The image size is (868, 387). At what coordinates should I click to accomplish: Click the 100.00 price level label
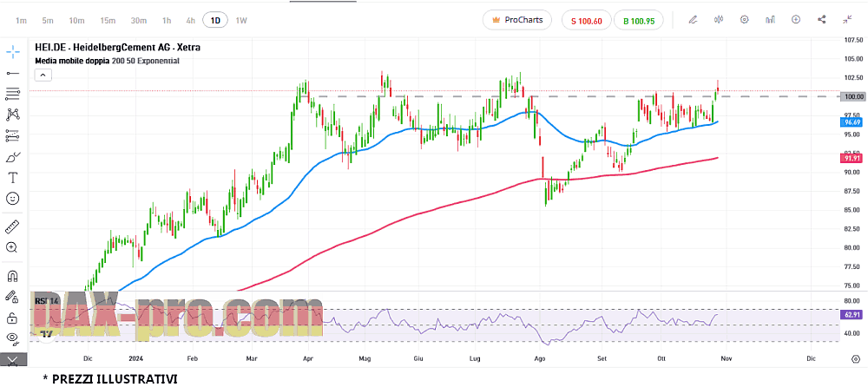pos(852,97)
